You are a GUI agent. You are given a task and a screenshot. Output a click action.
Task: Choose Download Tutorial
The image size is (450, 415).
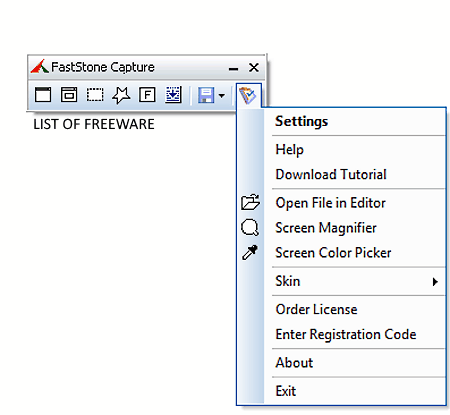pos(355,175)
